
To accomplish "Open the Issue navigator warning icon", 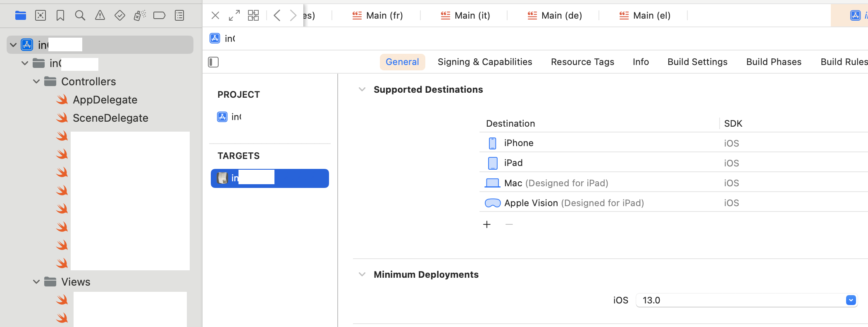I will pyautogui.click(x=100, y=16).
